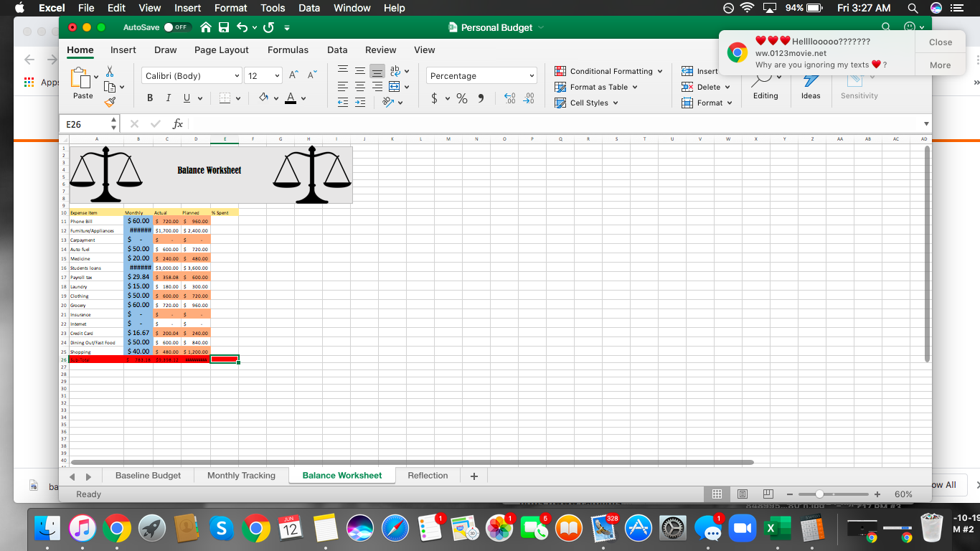Image resolution: width=980 pixels, height=551 pixels.
Task: Toggle bottom vertical alignment
Action: pyautogui.click(x=377, y=71)
